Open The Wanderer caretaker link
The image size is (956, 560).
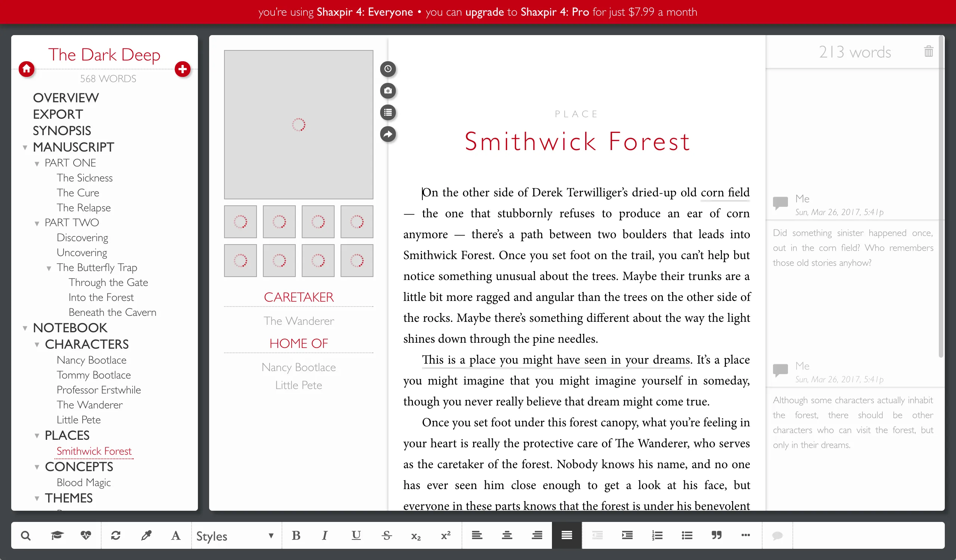298,321
